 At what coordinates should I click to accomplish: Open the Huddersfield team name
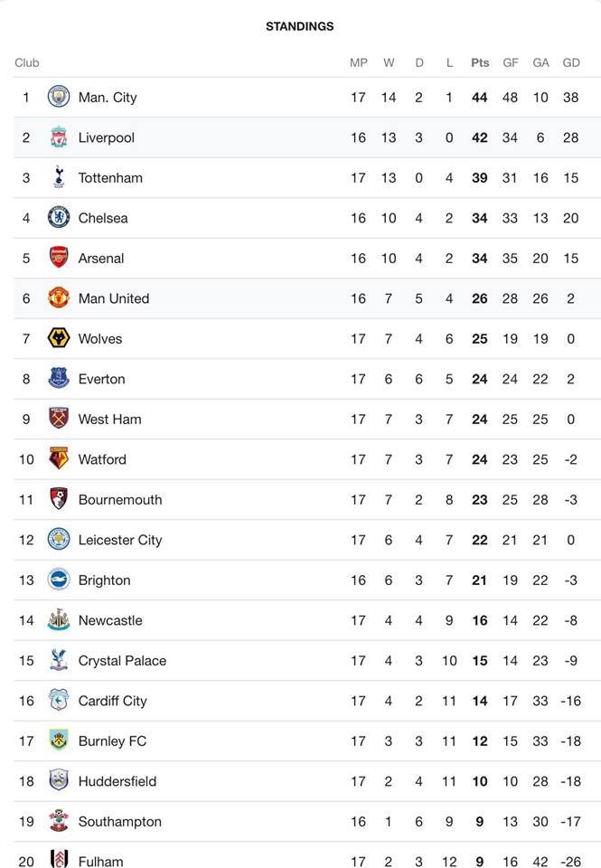(x=117, y=781)
